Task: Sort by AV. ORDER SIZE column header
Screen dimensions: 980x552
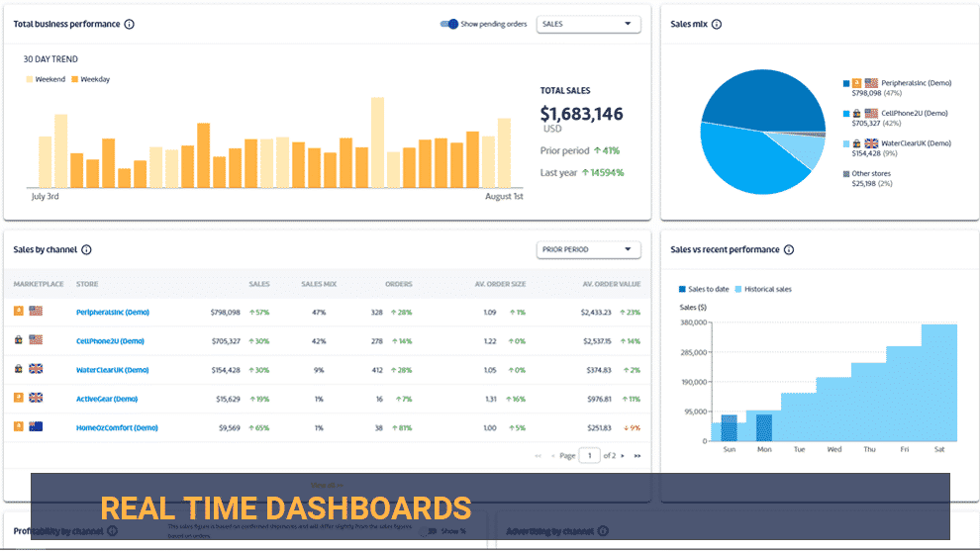Action: coord(500,284)
